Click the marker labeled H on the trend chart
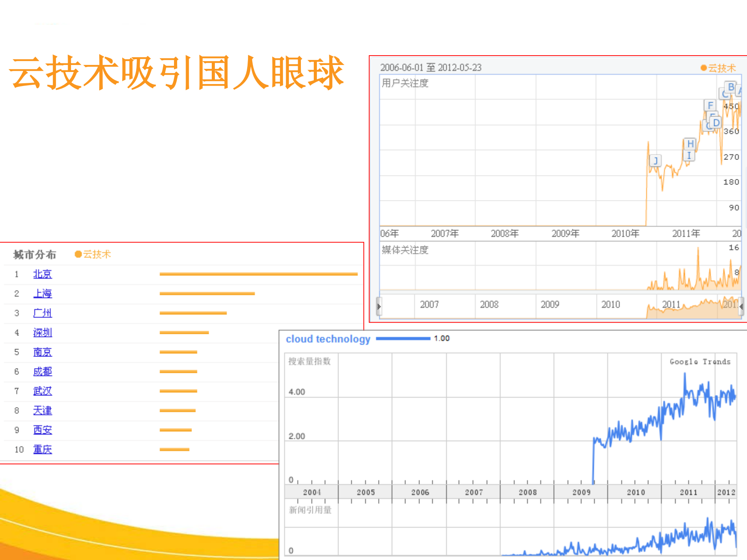 pyautogui.click(x=691, y=144)
